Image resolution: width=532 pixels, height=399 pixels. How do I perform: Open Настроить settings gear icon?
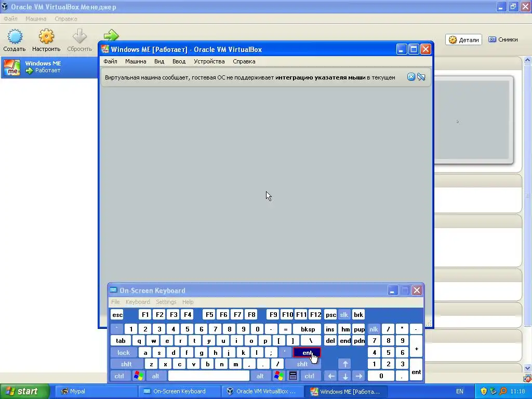(46, 37)
